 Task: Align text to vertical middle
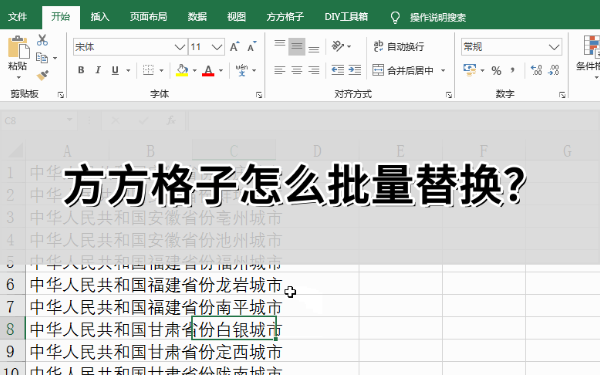pyautogui.click(x=297, y=46)
